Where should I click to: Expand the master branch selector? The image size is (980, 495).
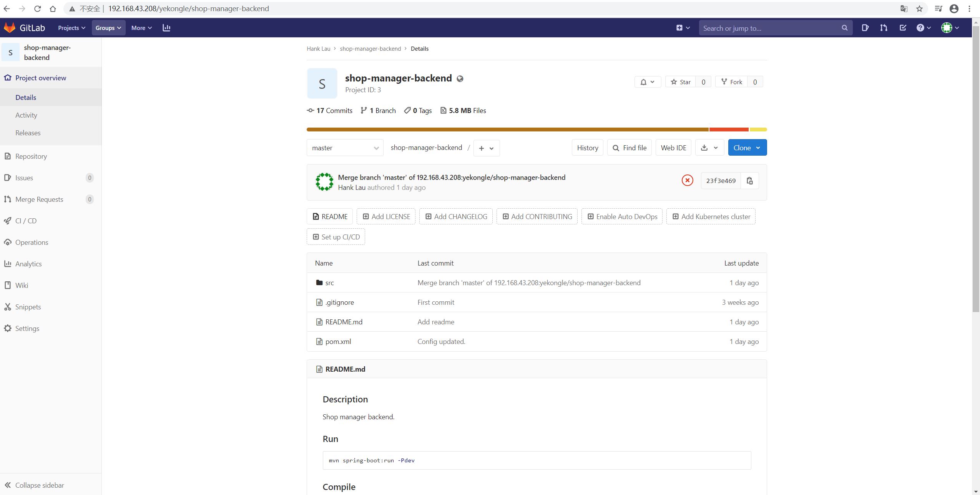pos(345,148)
